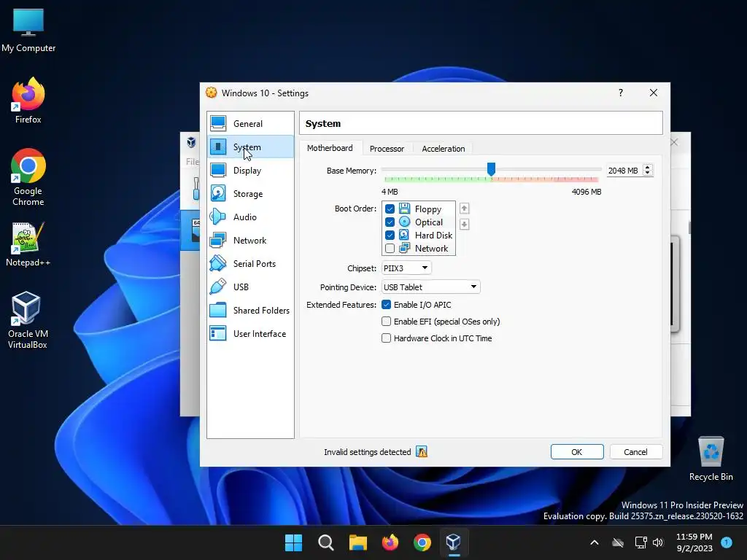Click Chrome icon in the taskbar
747x560 pixels.
tap(422, 542)
